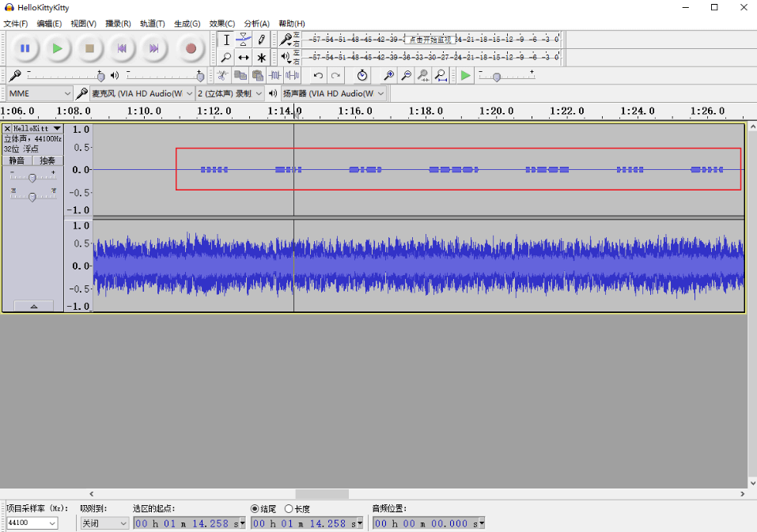The image size is (757, 532).
Task: Click the Play button in transport toolbar
Action: pyautogui.click(x=57, y=48)
